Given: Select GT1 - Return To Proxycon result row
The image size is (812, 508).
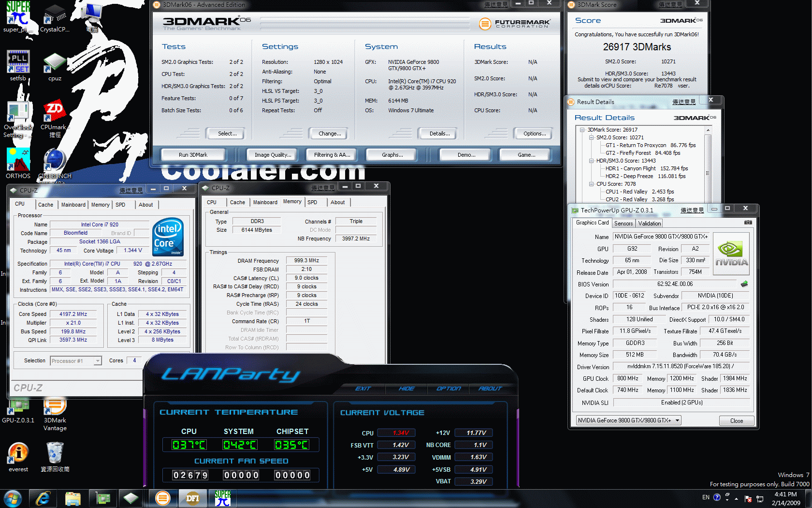Looking at the screenshot, I should click(651, 145).
